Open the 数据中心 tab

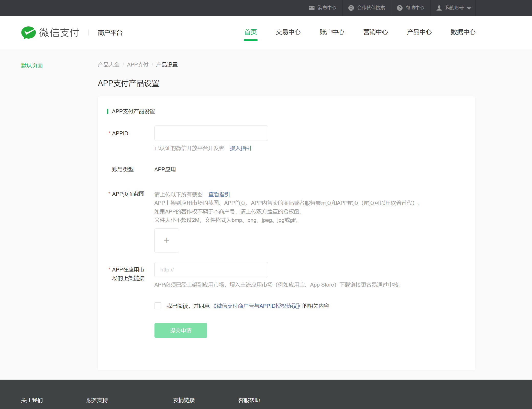[463, 32]
